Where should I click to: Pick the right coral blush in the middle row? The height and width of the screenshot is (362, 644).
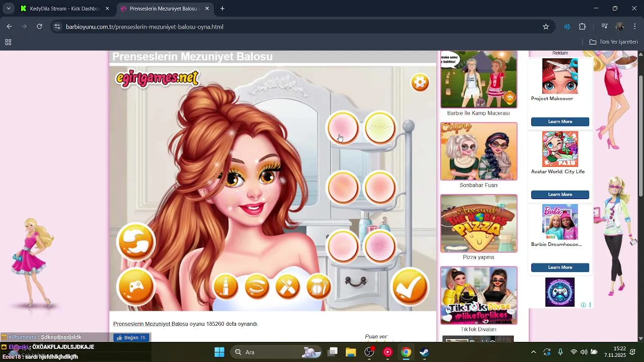tap(380, 187)
